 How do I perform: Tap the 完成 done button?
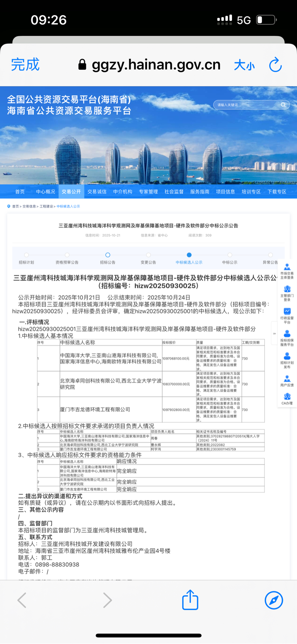click(25, 64)
